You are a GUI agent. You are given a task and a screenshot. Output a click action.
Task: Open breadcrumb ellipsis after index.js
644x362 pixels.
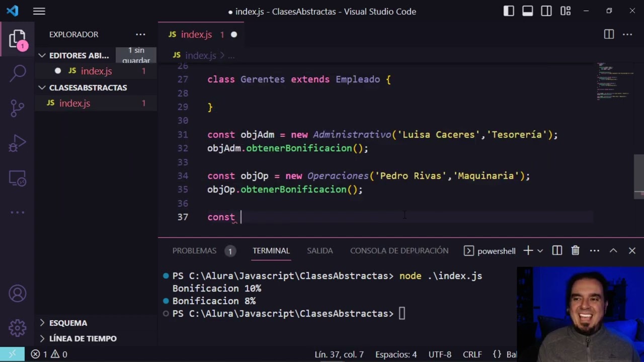(231, 55)
